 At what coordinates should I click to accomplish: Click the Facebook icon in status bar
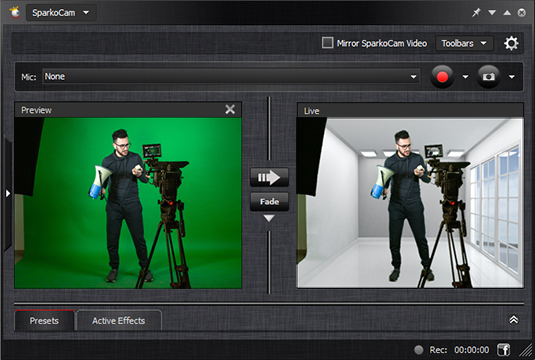503,350
